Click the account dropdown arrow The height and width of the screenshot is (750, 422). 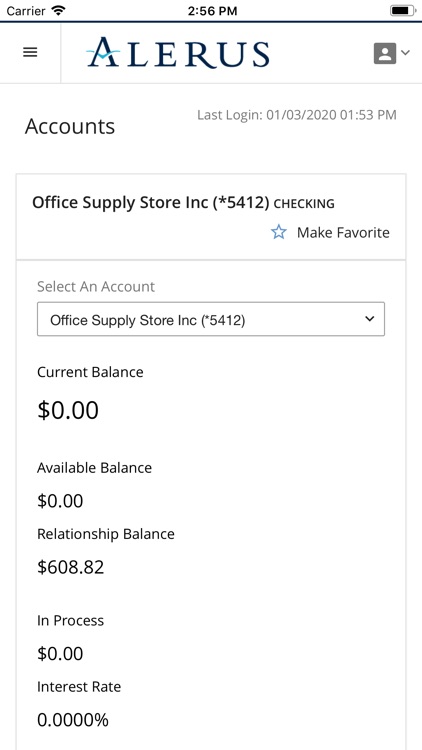pyautogui.click(x=369, y=319)
